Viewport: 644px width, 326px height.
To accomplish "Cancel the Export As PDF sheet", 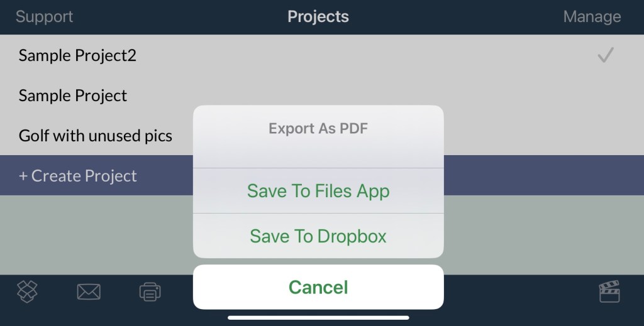I will point(318,287).
